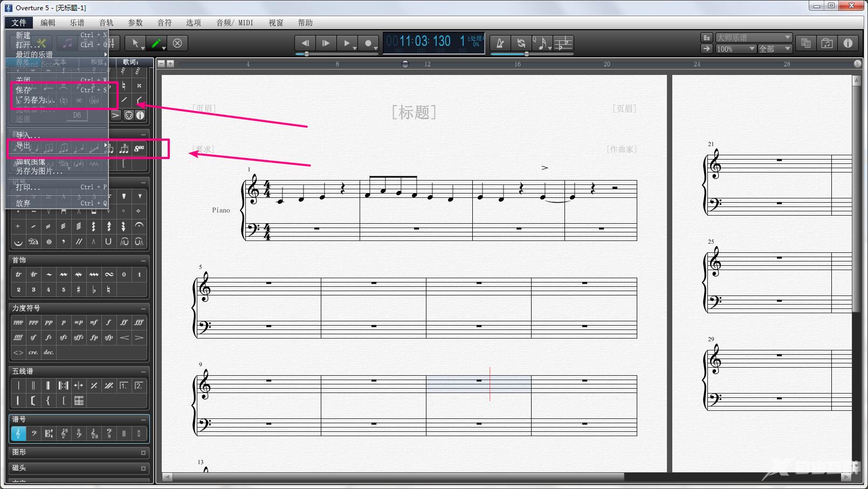Collapse the 力度符号 dynamics panel

[143, 308]
